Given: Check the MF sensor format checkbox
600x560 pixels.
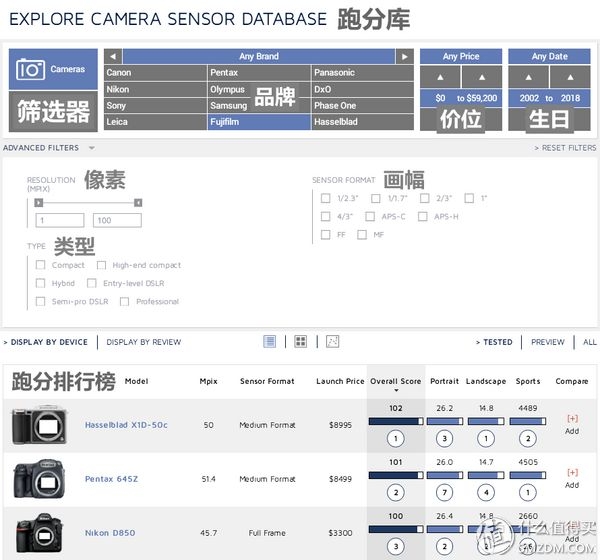Looking at the screenshot, I should pyautogui.click(x=362, y=234).
